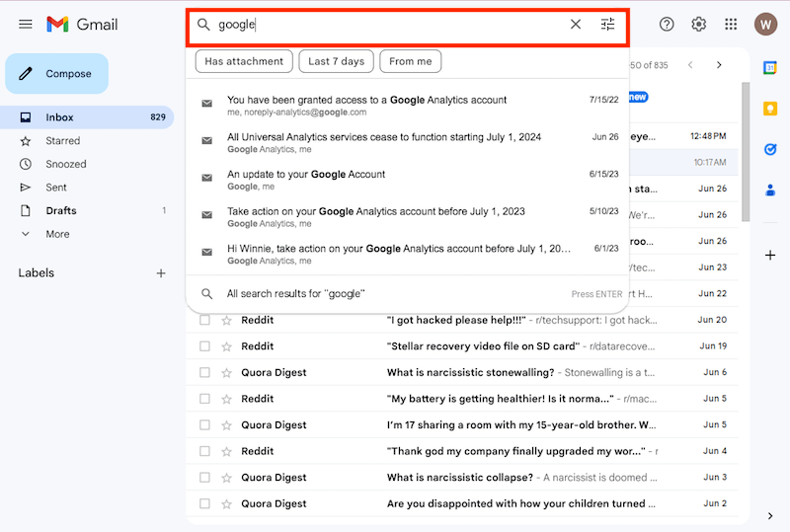Viewport: 790px width, 532px height.
Task: Open suggestion 'Take action on your Google Analytics'
Action: click(408, 217)
